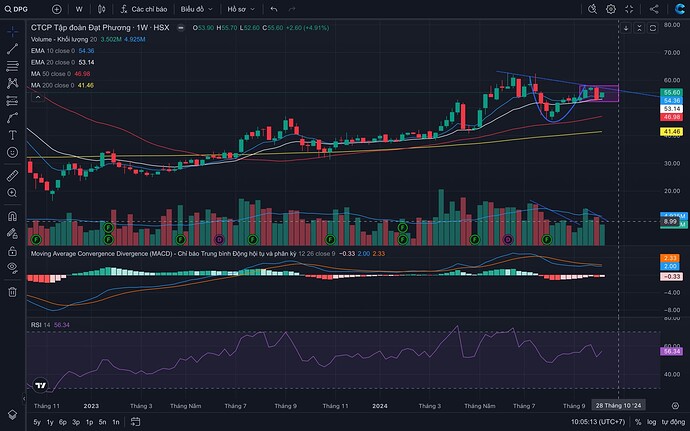Click the TradingView logo on the chart
Image resolution: width=690 pixels, height=431 pixels.
(x=40, y=386)
